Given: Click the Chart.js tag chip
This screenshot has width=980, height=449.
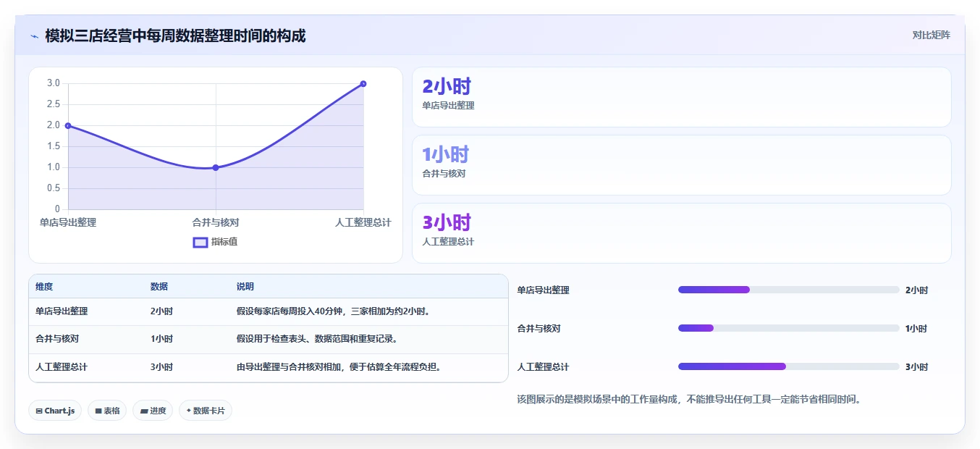Looking at the screenshot, I should pos(55,411).
